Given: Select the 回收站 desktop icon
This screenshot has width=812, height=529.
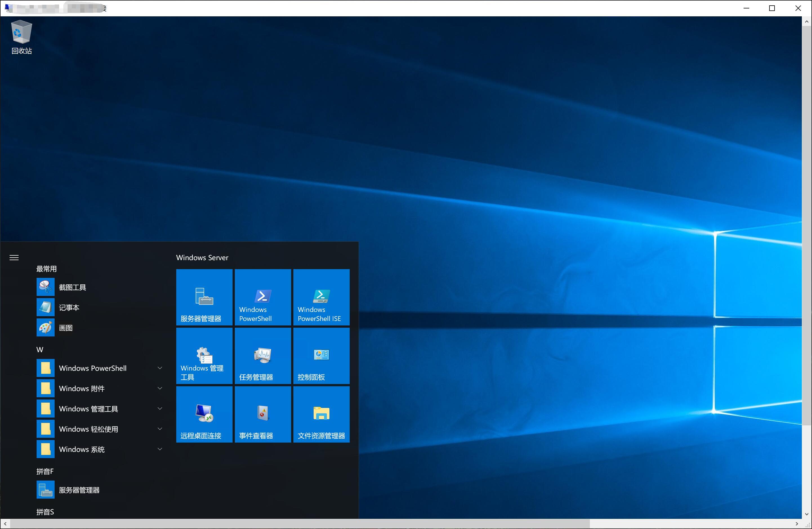Looking at the screenshot, I should point(21,37).
